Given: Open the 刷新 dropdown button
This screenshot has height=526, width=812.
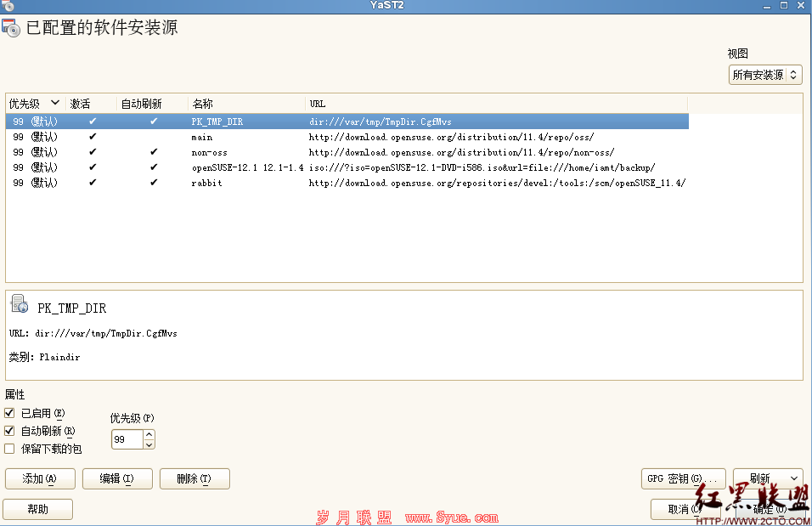Looking at the screenshot, I should point(768,478).
